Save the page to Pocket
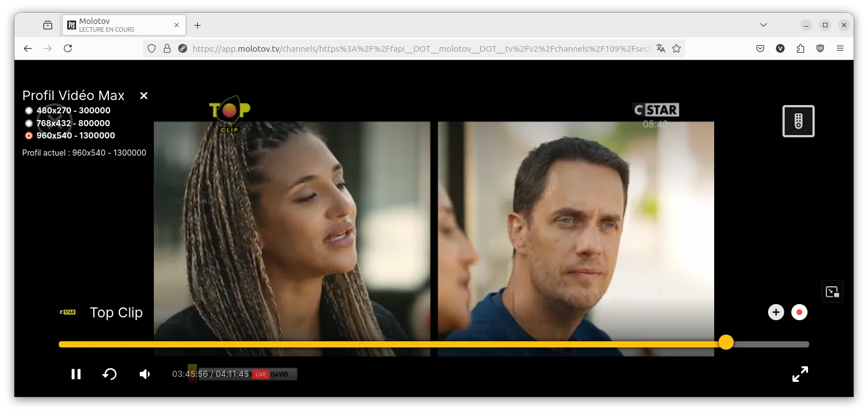868x413 pixels. (760, 48)
